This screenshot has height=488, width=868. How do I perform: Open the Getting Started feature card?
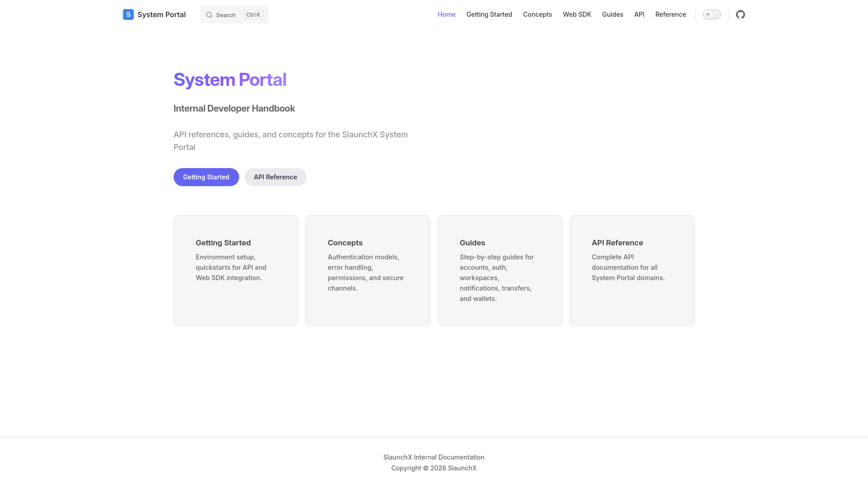point(236,271)
